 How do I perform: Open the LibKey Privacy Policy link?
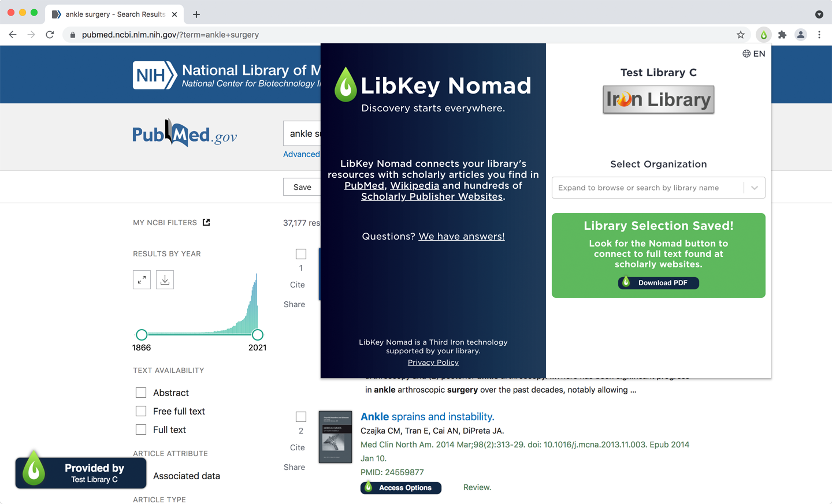coord(433,363)
